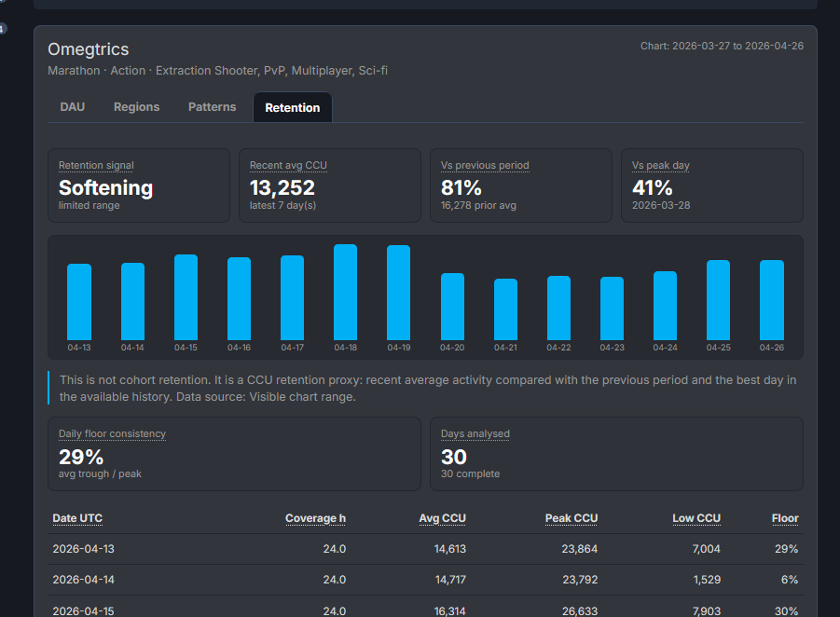This screenshot has width=840, height=617.
Task: Click the 41% peak day value
Action: tap(652, 188)
